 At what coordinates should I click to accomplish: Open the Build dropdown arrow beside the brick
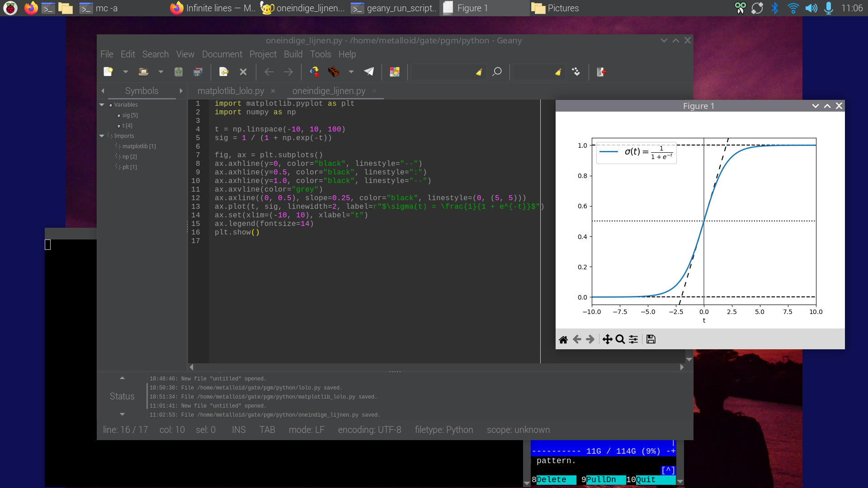(351, 72)
